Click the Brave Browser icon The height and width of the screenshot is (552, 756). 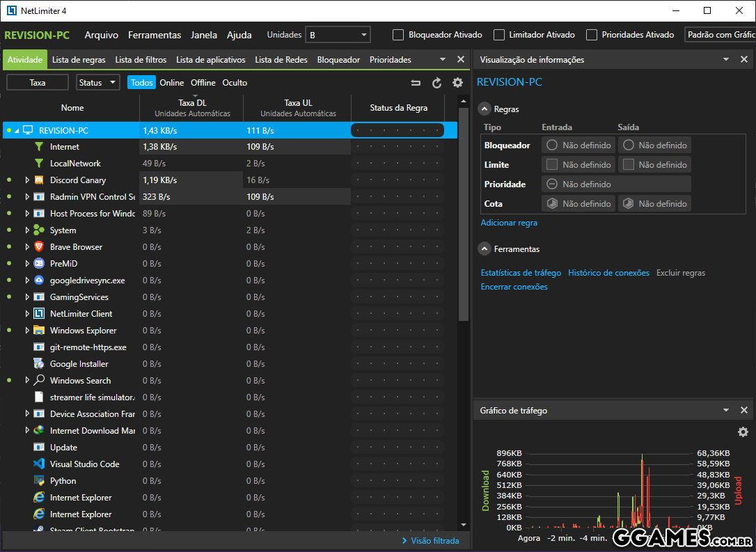click(x=39, y=247)
